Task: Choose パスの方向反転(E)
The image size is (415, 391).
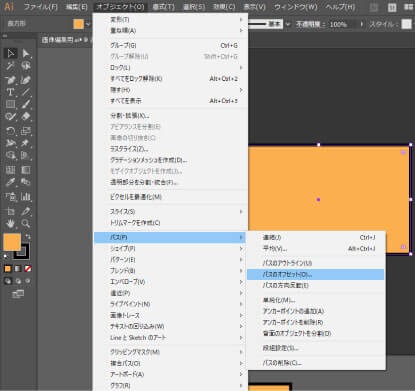Action: tap(315, 285)
